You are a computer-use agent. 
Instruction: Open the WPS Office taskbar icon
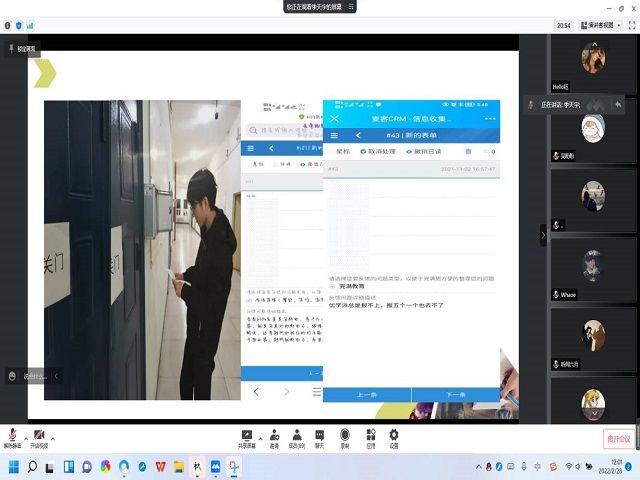[x=160, y=467]
